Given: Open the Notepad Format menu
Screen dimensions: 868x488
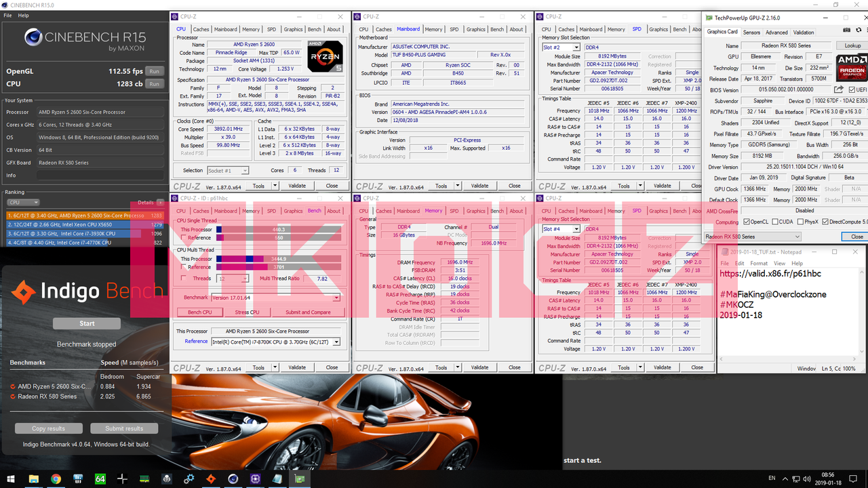Looking at the screenshot, I should (759, 263).
